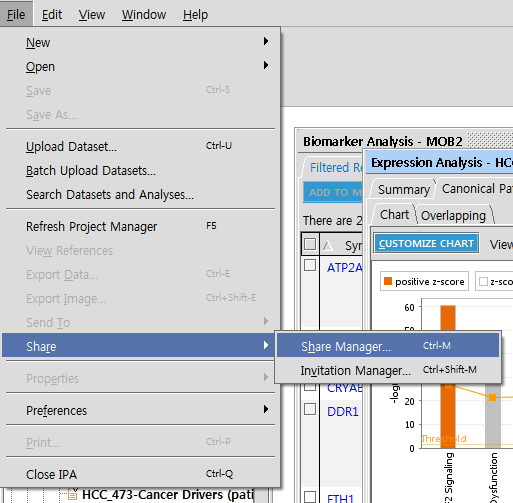Screen dimensions: 513x503
Task: Select the Overlapping sub-tab
Action: pyautogui.click(x=453, y=216)
